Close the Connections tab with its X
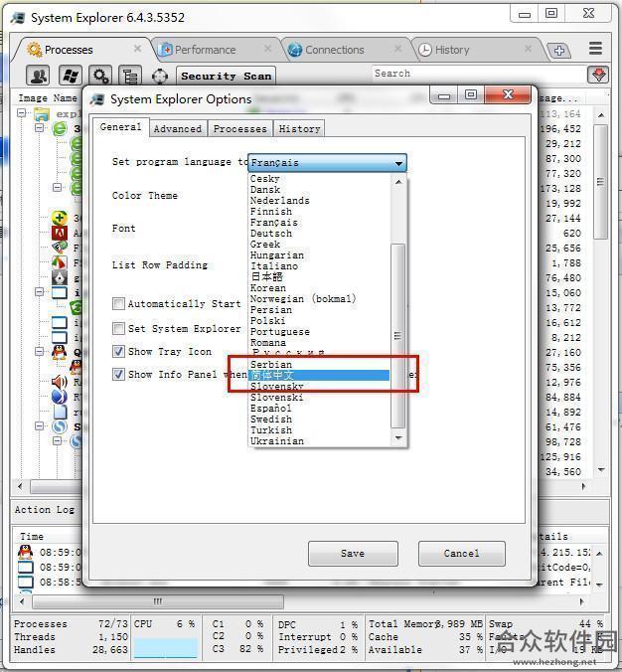The height and width of the screenshot is (672, 622). click(398, 49)
